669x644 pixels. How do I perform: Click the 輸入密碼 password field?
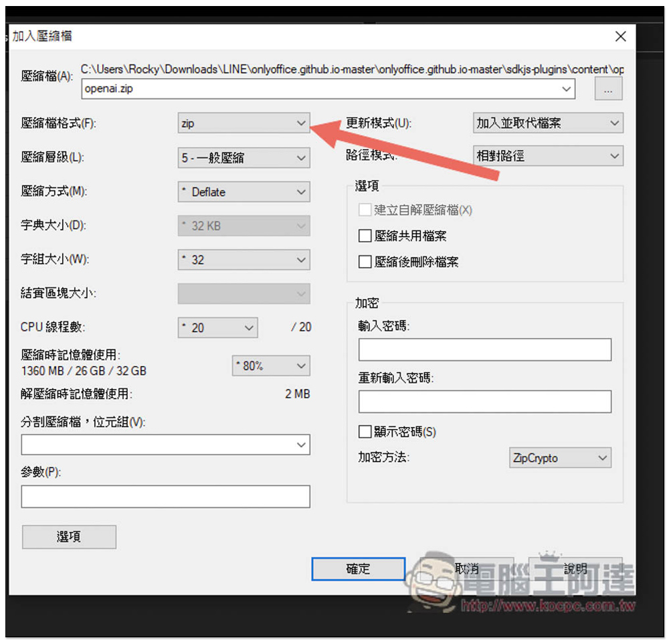click(484, 349)
